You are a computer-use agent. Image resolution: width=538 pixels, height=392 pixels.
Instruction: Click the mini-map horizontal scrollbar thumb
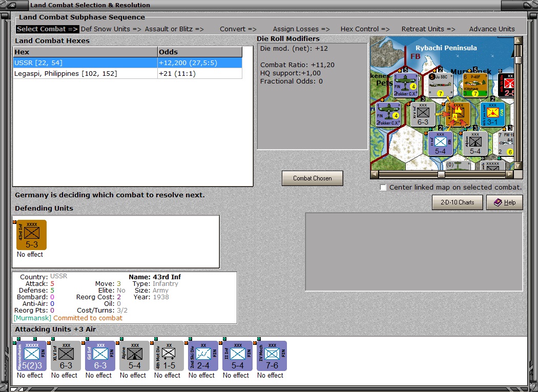[x=441, y=174]
